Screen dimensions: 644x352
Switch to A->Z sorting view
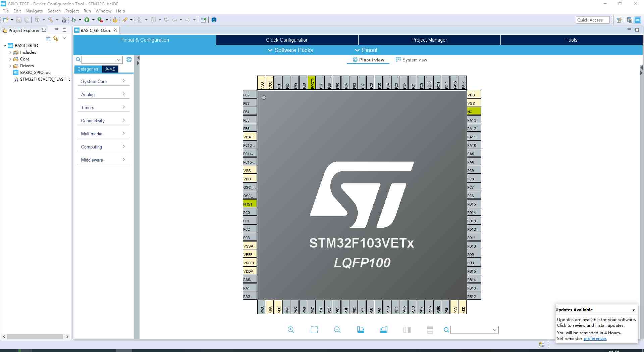click(110, 69)
